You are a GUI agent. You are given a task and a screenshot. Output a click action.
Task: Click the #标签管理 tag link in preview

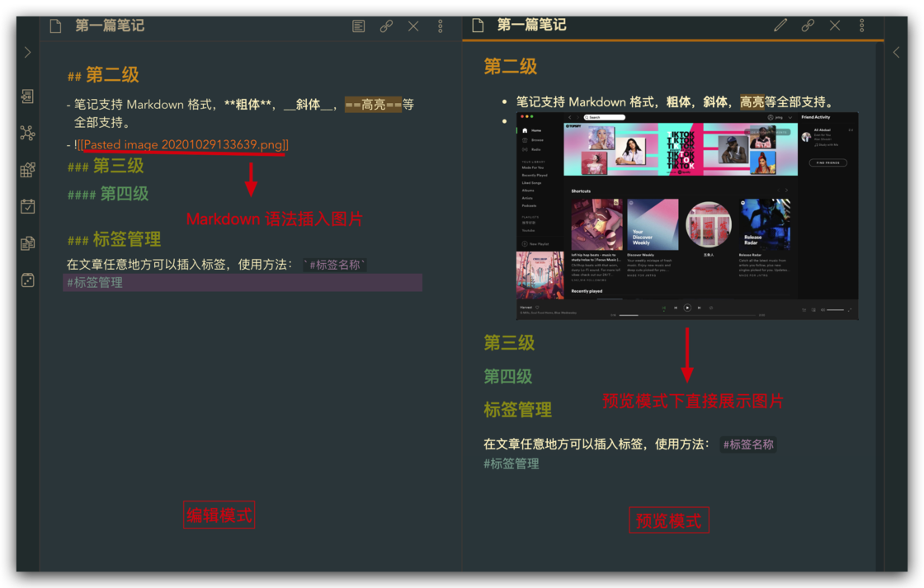tap(511, 463)
